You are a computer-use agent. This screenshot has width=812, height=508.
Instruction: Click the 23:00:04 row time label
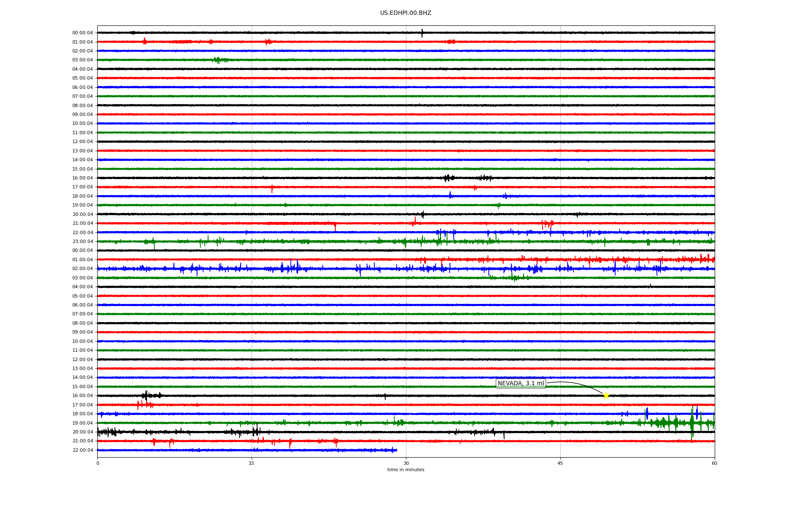pyautogui.click(x=82, y=242)
